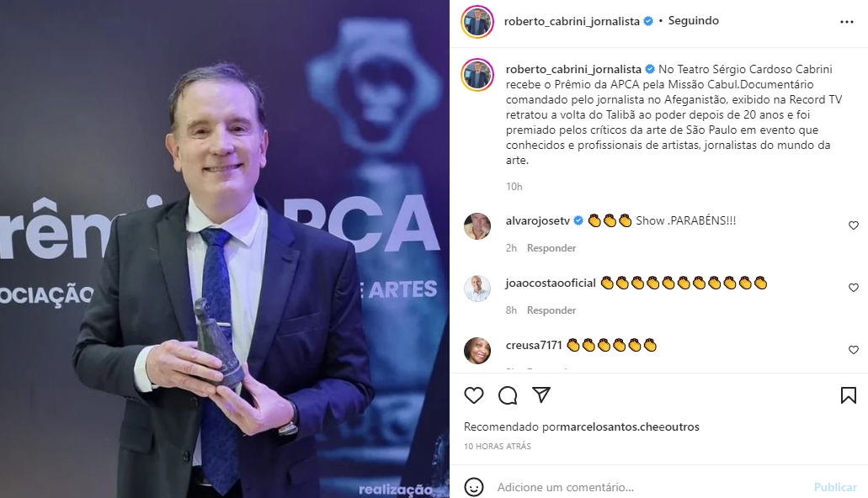The image size is (868, 498).
Task: Open the three-dot more options menu
Action: pyautogui.click(x=846, y=22)
